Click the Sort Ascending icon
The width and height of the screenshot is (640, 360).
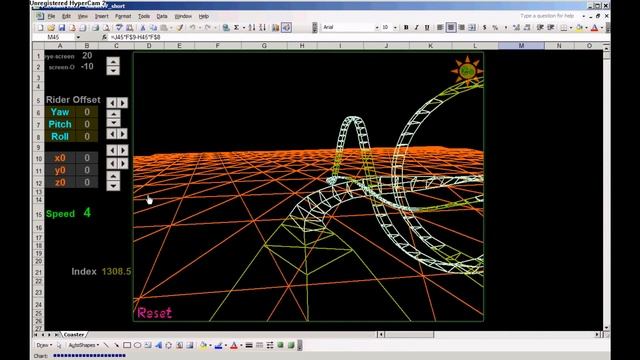252,27
